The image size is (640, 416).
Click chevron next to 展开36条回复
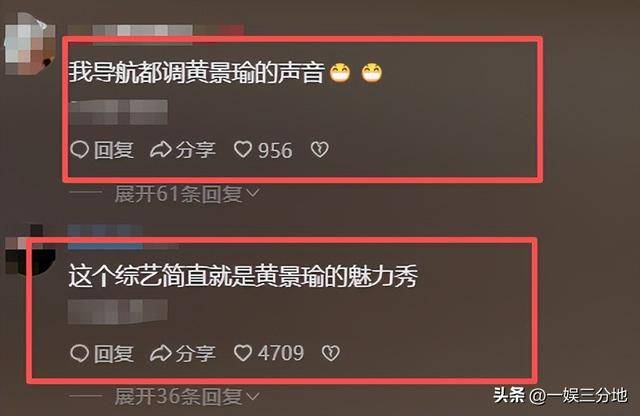point(253,396)
